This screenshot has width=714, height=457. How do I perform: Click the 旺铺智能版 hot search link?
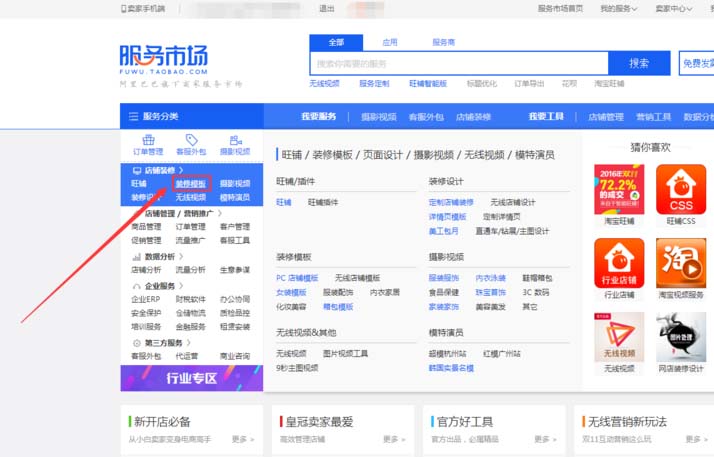pos(428,83)
